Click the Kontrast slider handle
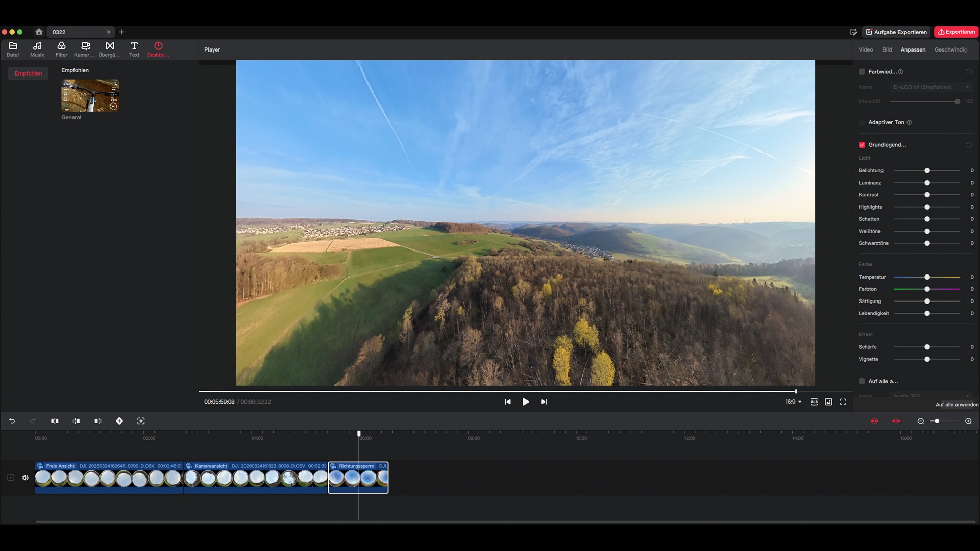The image size is (980, 551). [927, 195]
